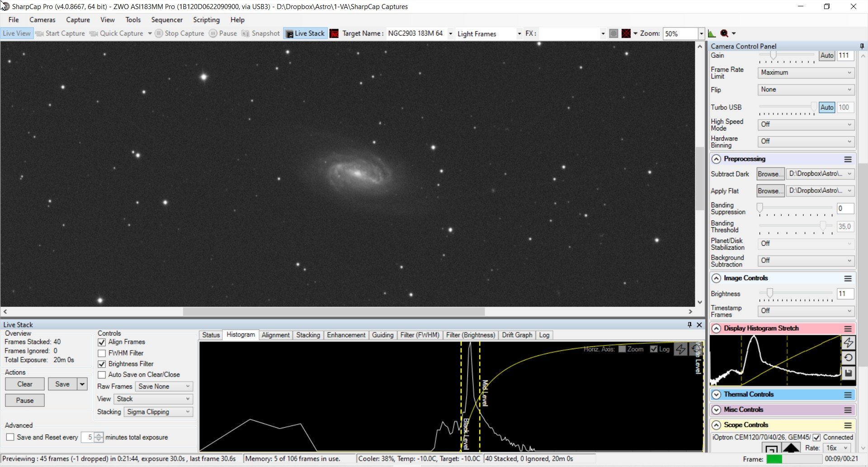This screenshot has width=868, height=467.
Task: Click the red magnifier focus tool icon
Action: click(x=724, y=33)
